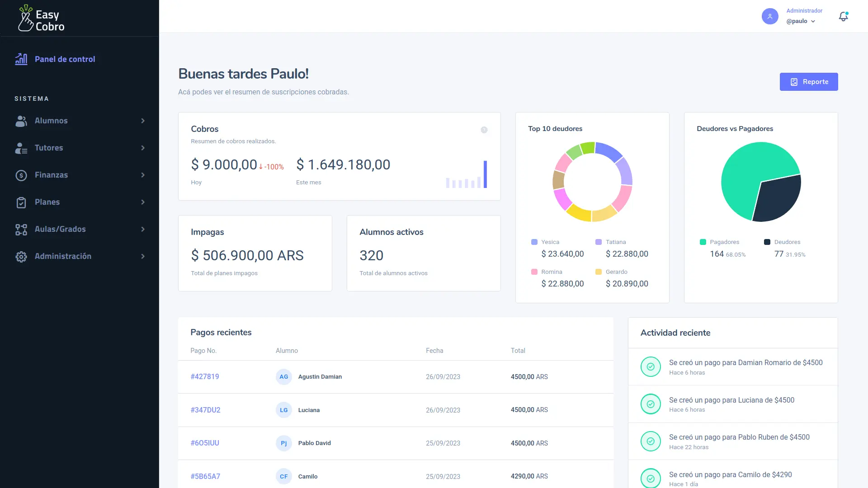Image resolution: width=868 pixels, height=488 pixels.
Task: Click the Agustin Damian name
Action: point(320,377)
